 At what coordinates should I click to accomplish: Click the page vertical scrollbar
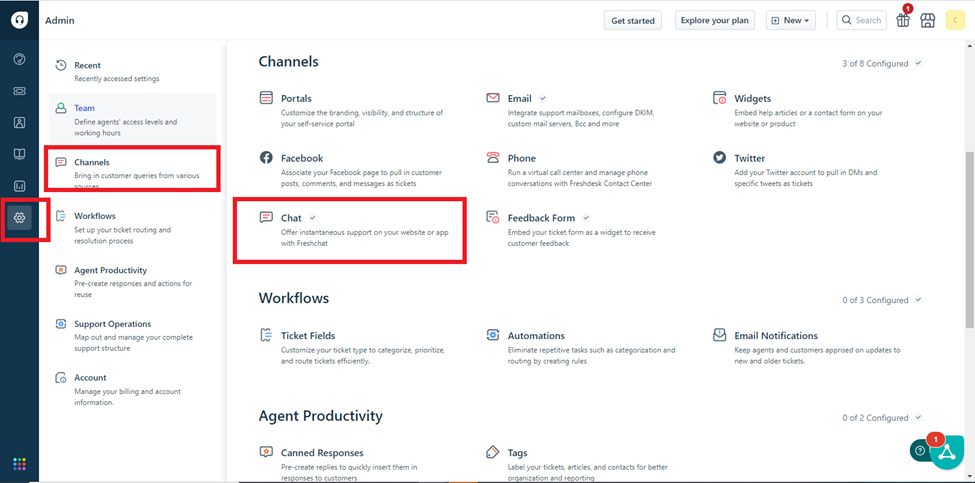click(x=971, y=239)
